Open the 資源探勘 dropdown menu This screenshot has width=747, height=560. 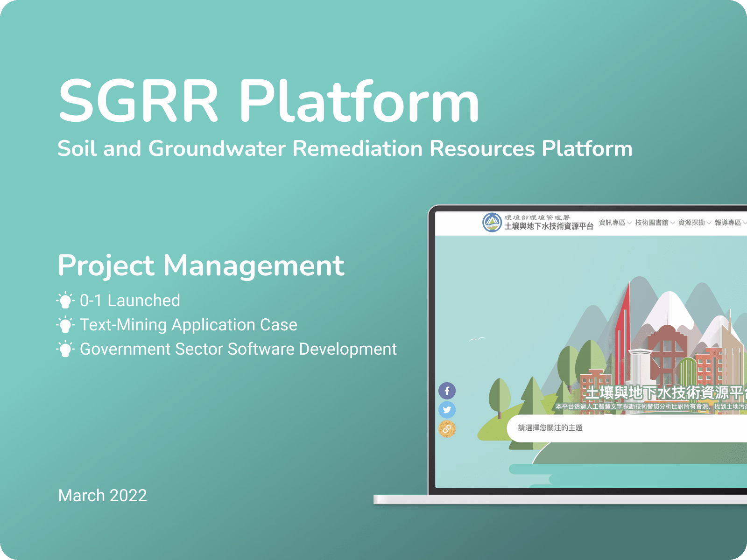click(x=708, y=223)
